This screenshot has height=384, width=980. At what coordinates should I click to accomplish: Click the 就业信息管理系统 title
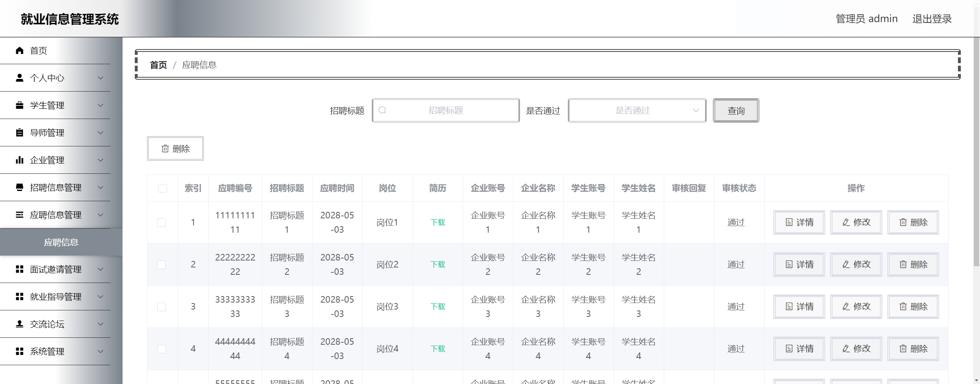(x=70, y=19)
